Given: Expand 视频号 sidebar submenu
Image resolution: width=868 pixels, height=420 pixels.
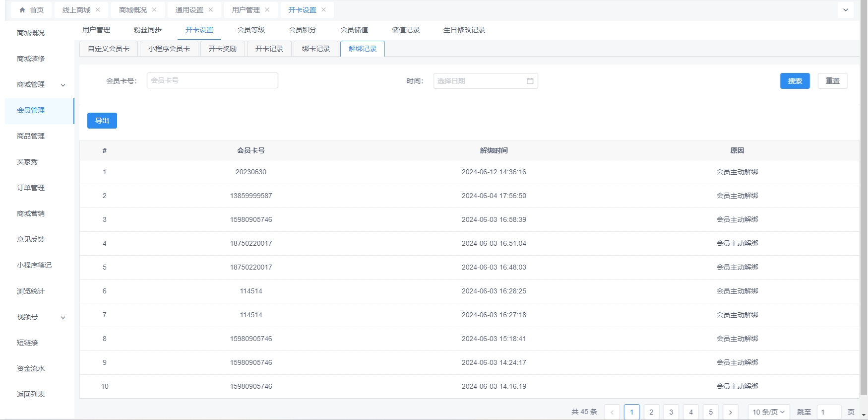Looking at the screenshot, I should 63,317.
